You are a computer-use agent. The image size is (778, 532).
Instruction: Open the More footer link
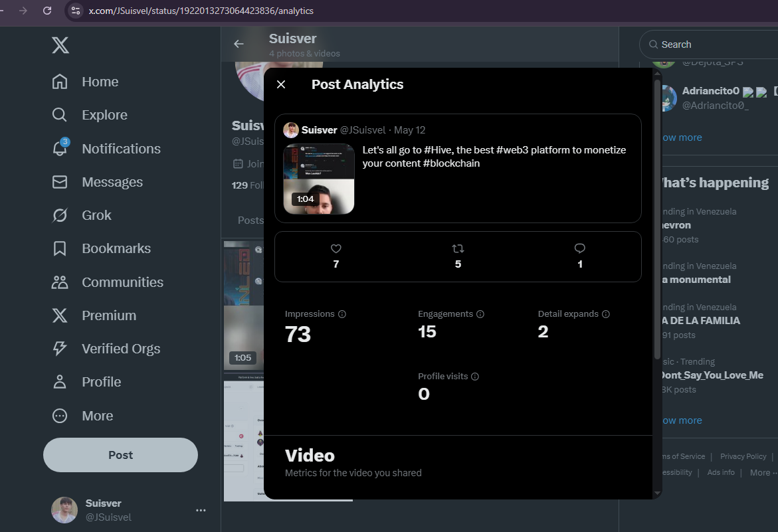coord(763,472)
